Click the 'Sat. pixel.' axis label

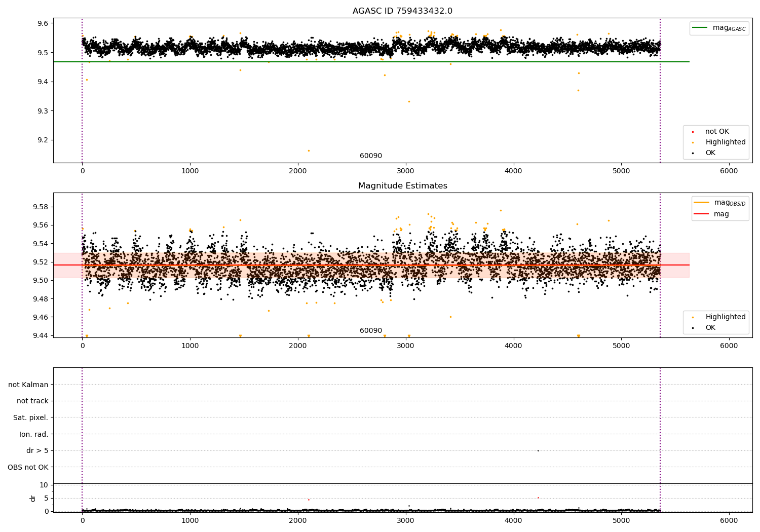click(x=31, y=418)
